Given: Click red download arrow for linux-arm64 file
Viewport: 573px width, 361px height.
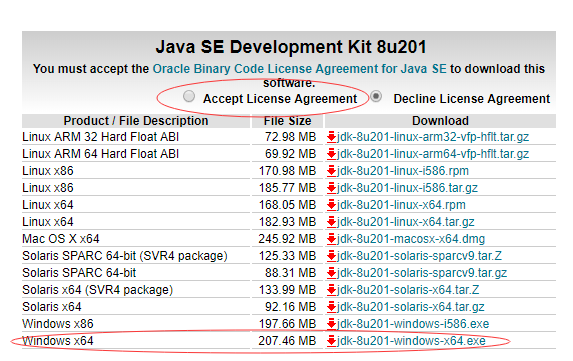Looking at the screenshot, I should (x=331, y=154).
